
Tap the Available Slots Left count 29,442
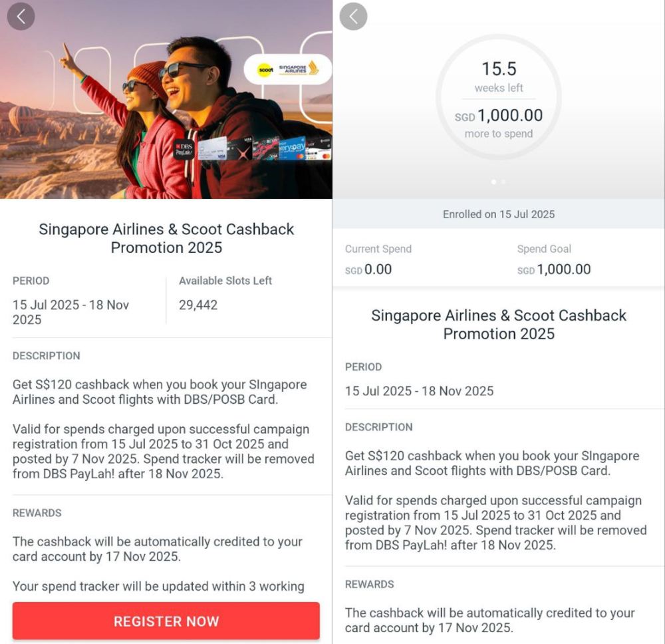point(198,305)
